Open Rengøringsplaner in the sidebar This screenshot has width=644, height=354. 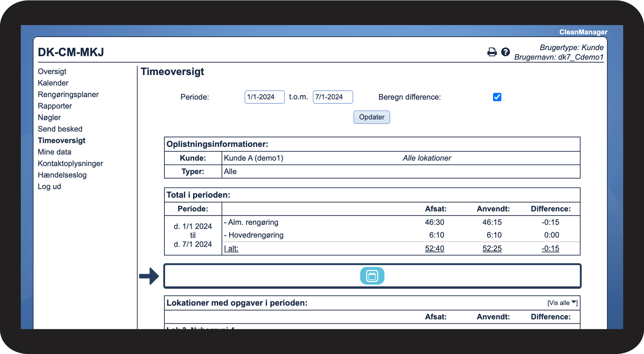pos(68,94)
